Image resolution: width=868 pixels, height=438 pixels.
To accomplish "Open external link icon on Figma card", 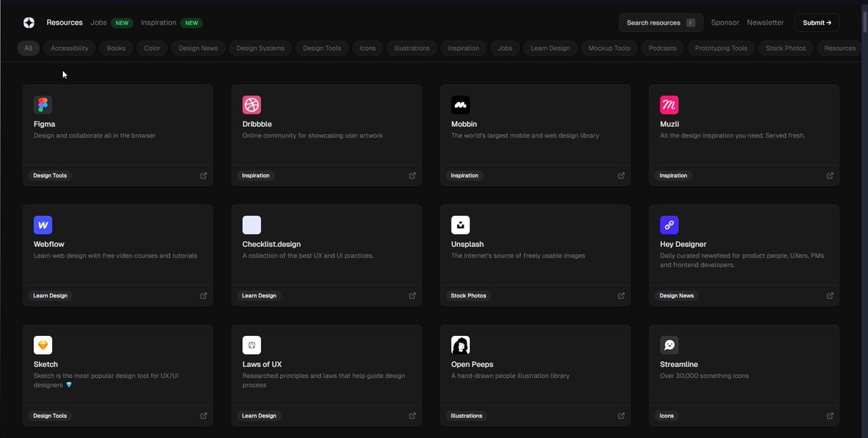I will tap(203, 176).
